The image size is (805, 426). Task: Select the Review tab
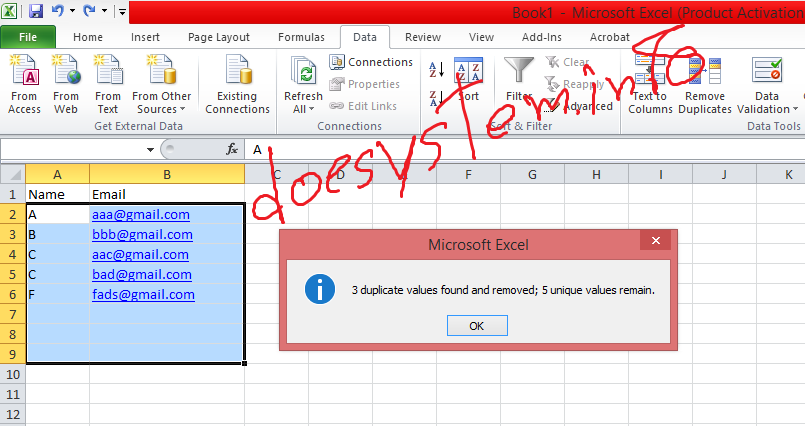pyautogui.click(x=423, y=37)
